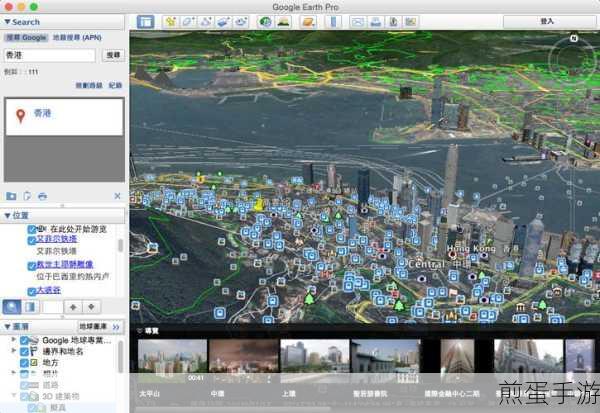
Task: Click the Layers list vertical scrollbar
Action: tap(120, 356)
